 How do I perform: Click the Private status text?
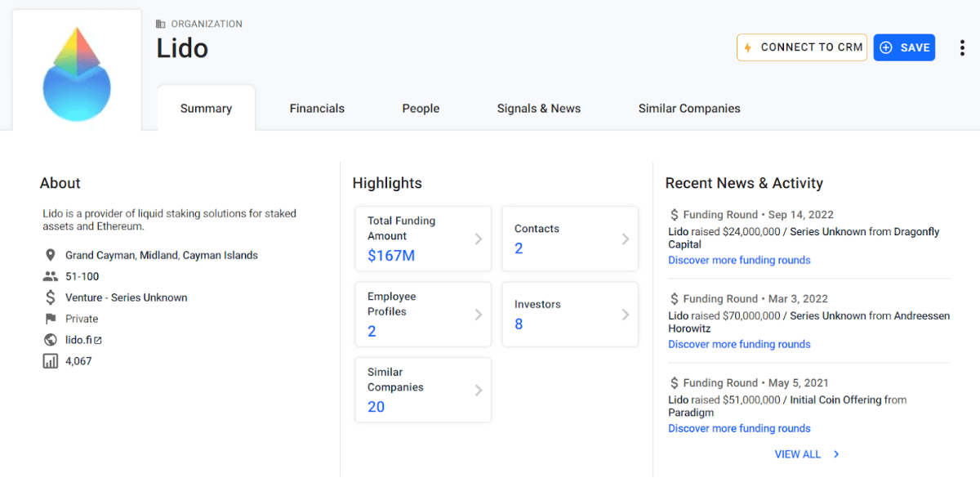(x=82, y=319)
